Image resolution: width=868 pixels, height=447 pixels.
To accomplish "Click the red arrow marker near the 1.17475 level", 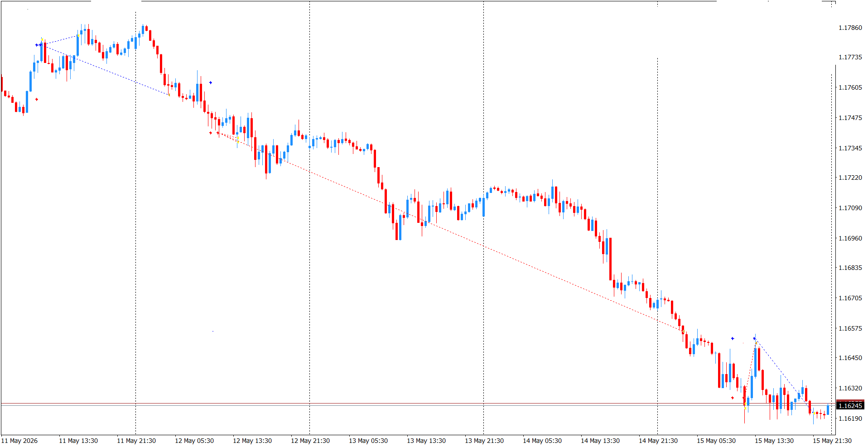I will coord(211,133).
